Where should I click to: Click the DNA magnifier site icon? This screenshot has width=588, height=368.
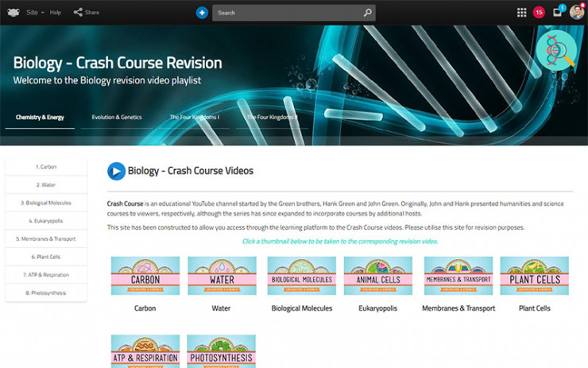point(555,51)
